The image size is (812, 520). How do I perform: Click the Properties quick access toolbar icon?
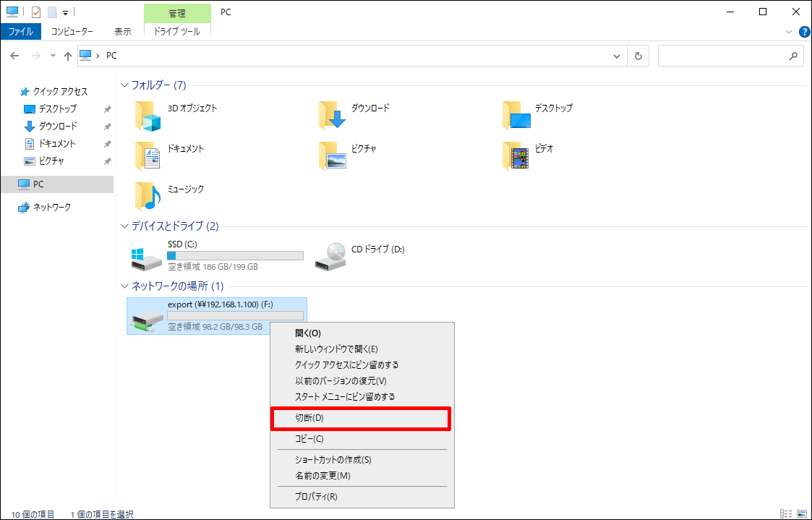(35, 12)
